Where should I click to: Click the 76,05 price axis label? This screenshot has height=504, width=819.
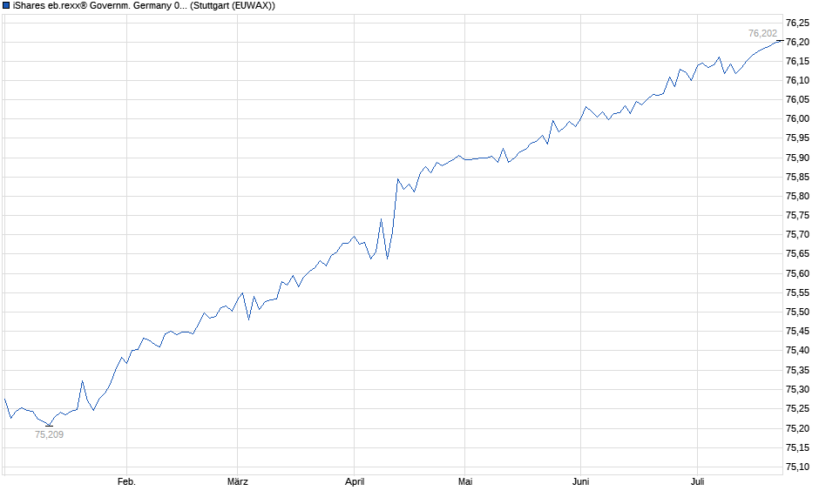tap(797, 99)
